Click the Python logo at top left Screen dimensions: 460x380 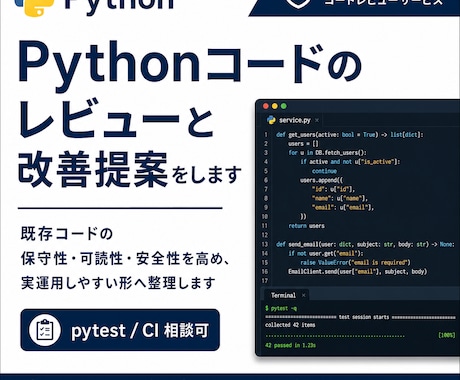click(35, 7)
